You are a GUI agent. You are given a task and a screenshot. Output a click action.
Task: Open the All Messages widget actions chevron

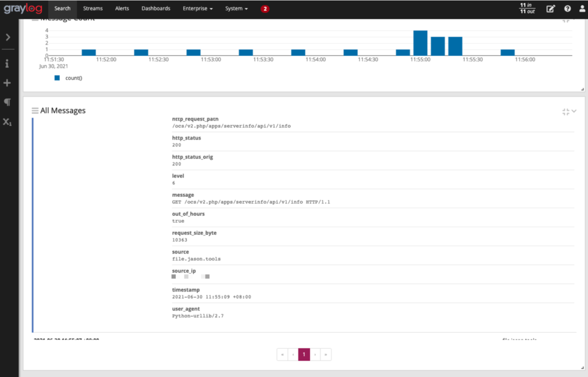[x=574, y=111]
